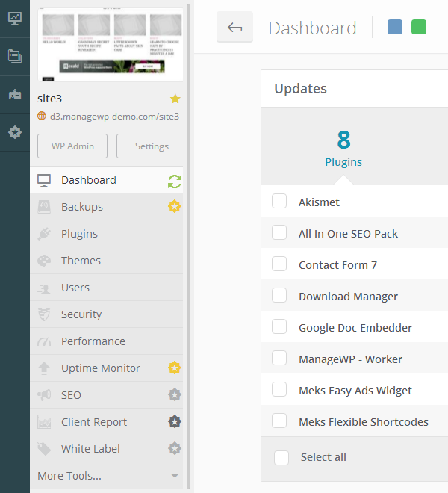This screenshot has width=448, height=493.
Task: Check the Download Manager checkbox
Action: (x=279, y=295)
